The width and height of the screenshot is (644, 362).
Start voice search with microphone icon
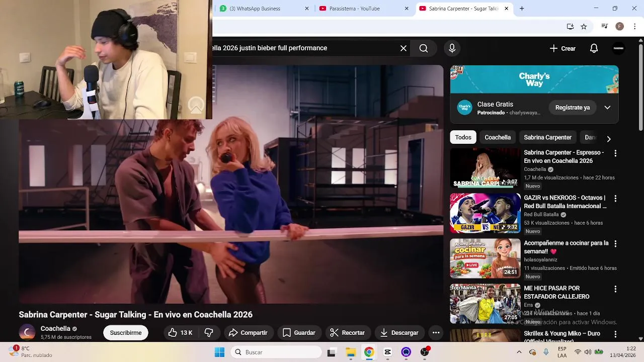point(452,48)
